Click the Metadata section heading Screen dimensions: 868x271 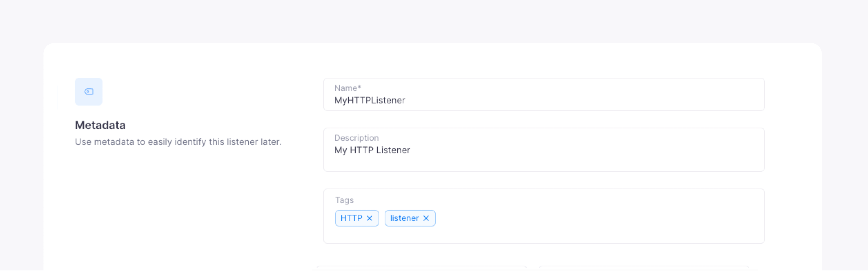(100, 125)
